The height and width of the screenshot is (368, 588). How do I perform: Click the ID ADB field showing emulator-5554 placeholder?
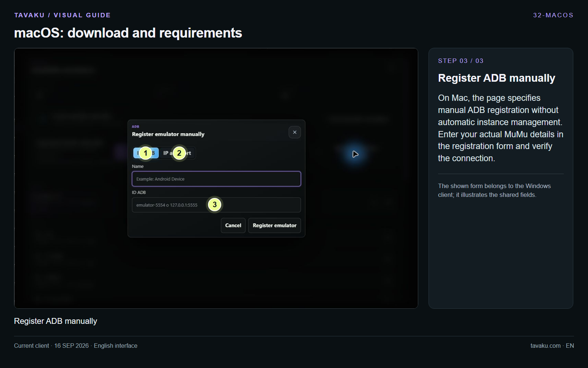click(216, 205)
